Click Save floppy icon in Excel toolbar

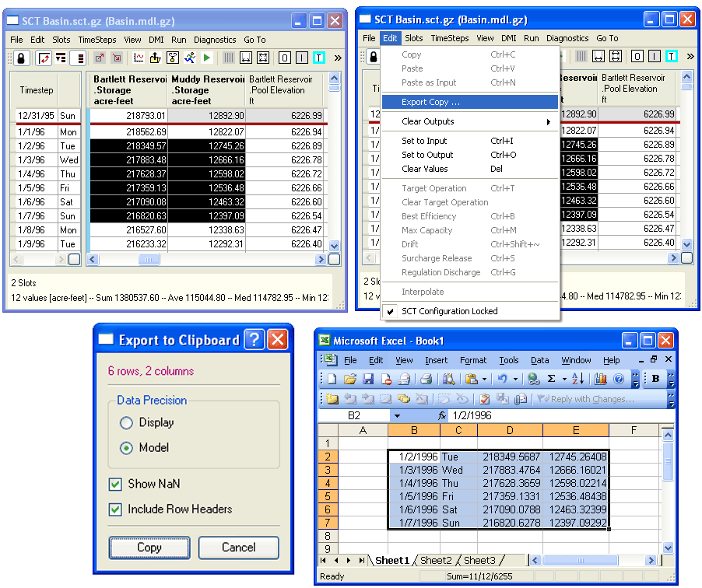[368, 379]
